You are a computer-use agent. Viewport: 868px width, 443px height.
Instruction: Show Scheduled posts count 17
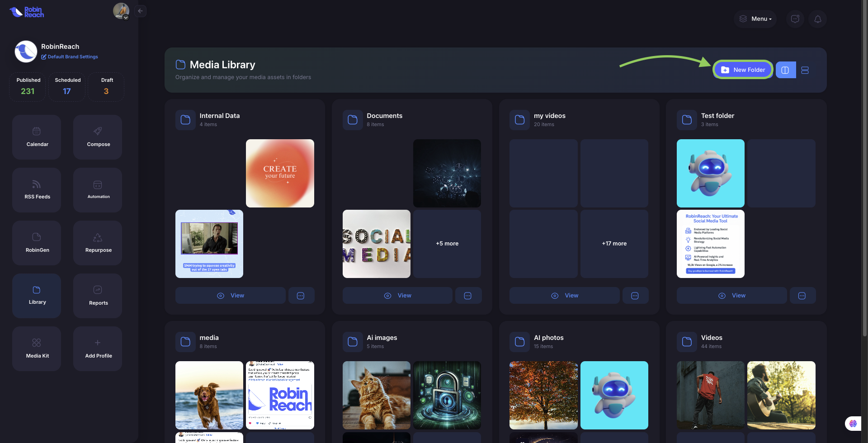pyautogui.click(x=67, y=87)
